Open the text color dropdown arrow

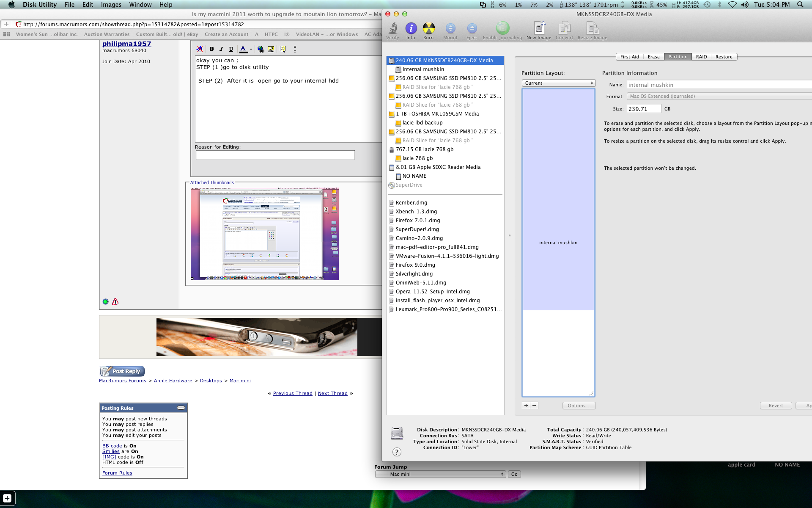[x=251, y=49]
